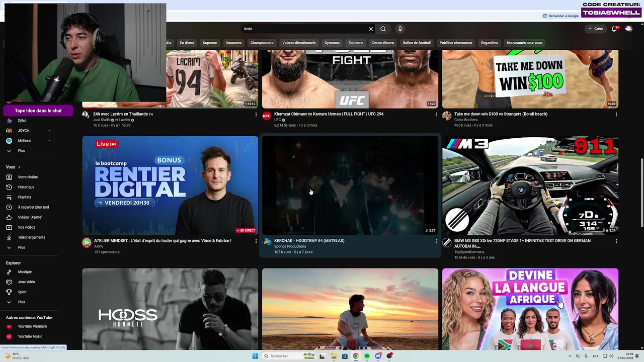This screenshot has height=362, width=644.
Task: Select the 'Vacances' filter chip
Action: 233,43
